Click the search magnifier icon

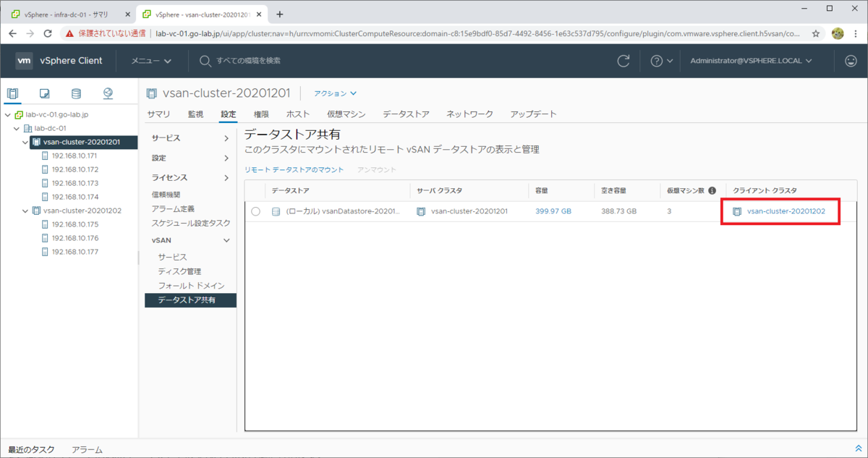[x=205, y=61]
